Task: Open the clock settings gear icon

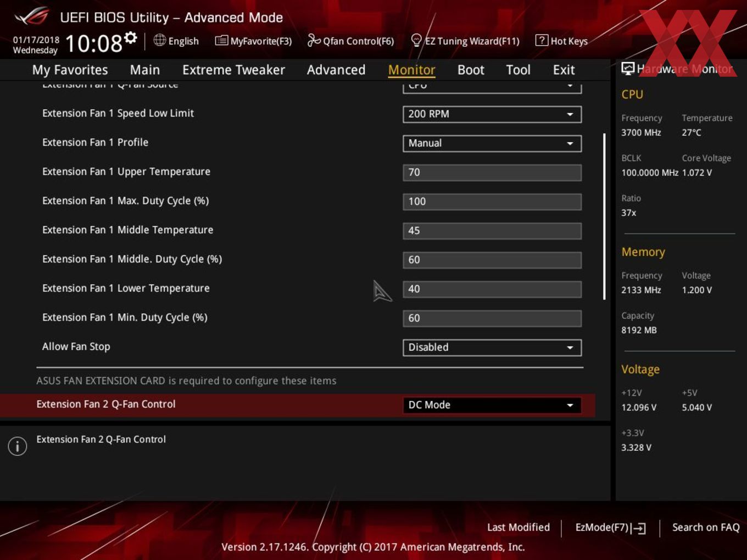Action: tap(131, 37)
